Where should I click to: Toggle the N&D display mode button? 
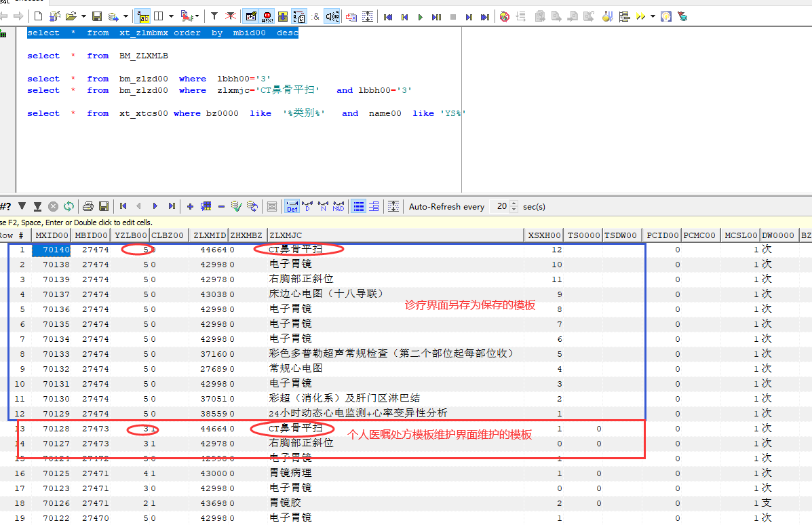click(x=338, y=207)
